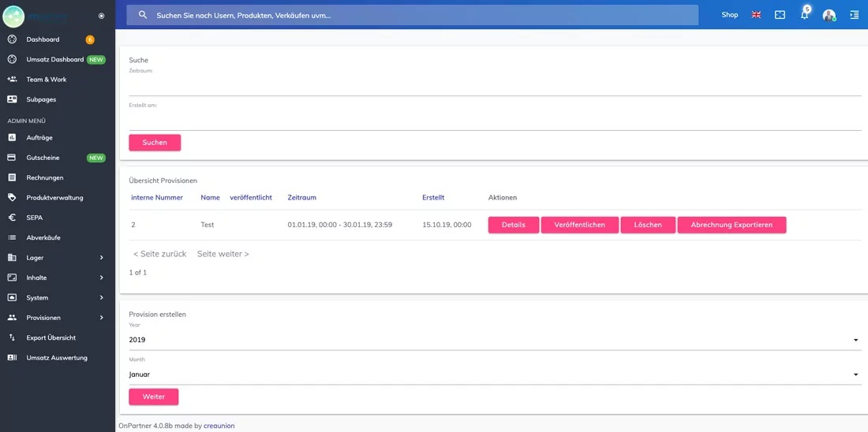Click the Rechnungen list icon

[x=12, y=177]
